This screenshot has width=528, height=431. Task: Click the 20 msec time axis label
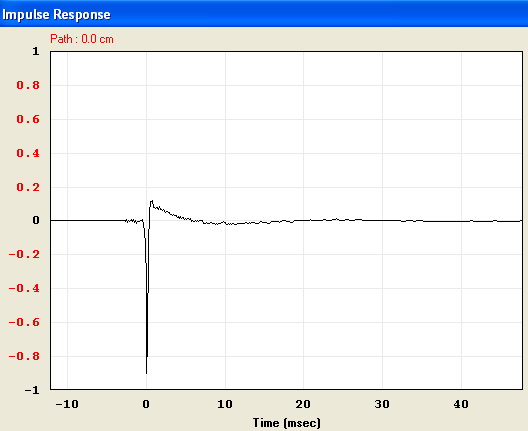click(x=303, y=404)
